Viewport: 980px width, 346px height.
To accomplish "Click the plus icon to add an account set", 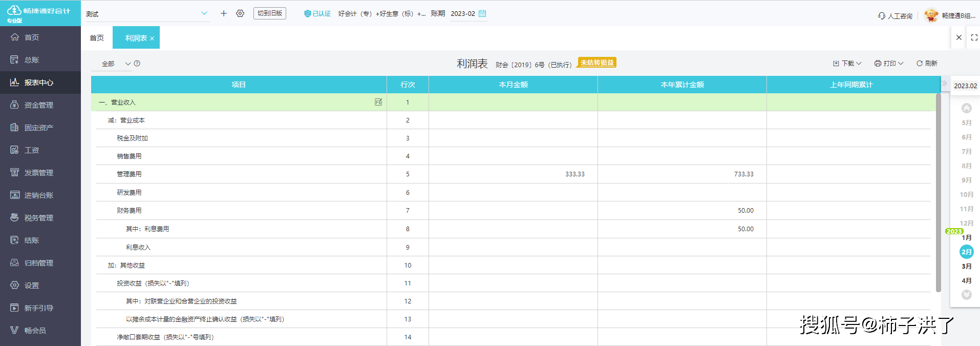I will (x=224, y=13).
